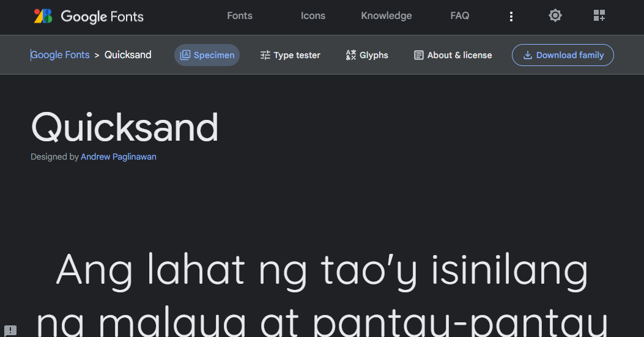Open the Icons navigation item
The image size is (644, 337).
313,16
